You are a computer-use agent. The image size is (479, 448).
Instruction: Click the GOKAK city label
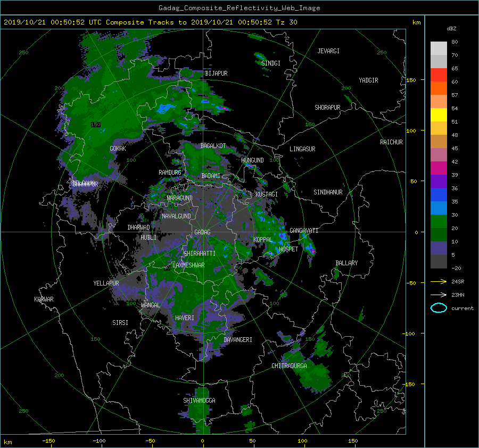click(x=118, y=149)
